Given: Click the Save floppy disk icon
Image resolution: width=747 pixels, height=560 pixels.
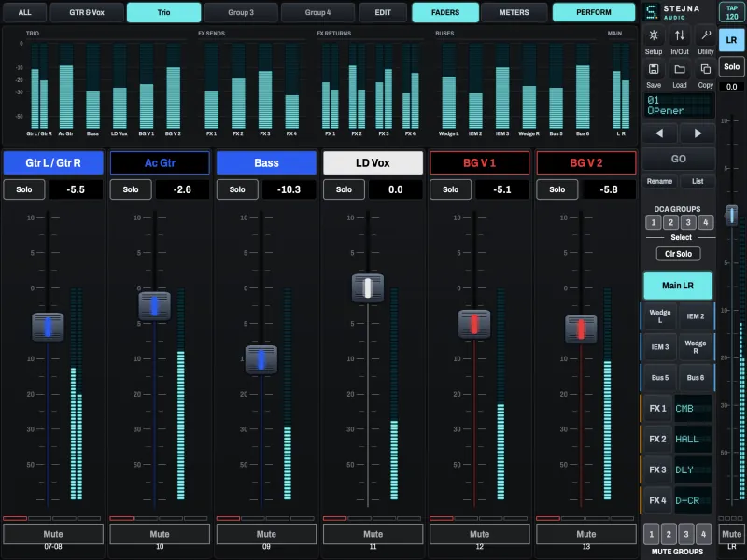Looking at the screenshot, I should pos(654,69).
